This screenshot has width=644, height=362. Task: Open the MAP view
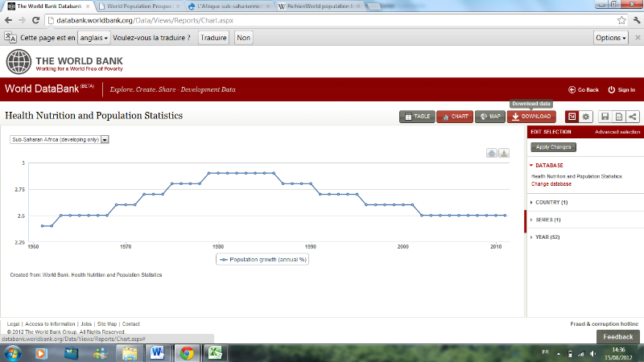coord(490,117)
